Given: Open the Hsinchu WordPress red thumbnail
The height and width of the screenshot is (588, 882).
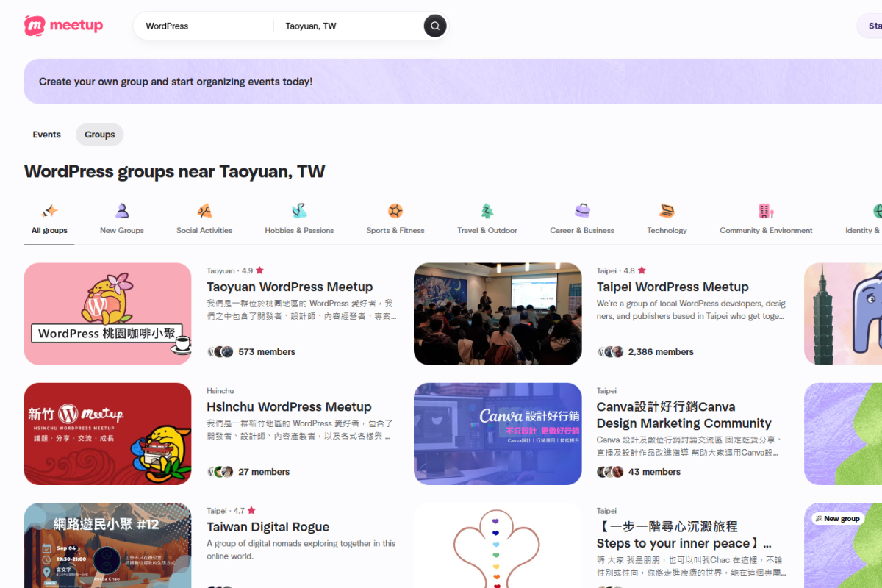Looking at the screenshot, I should [107, 434].
